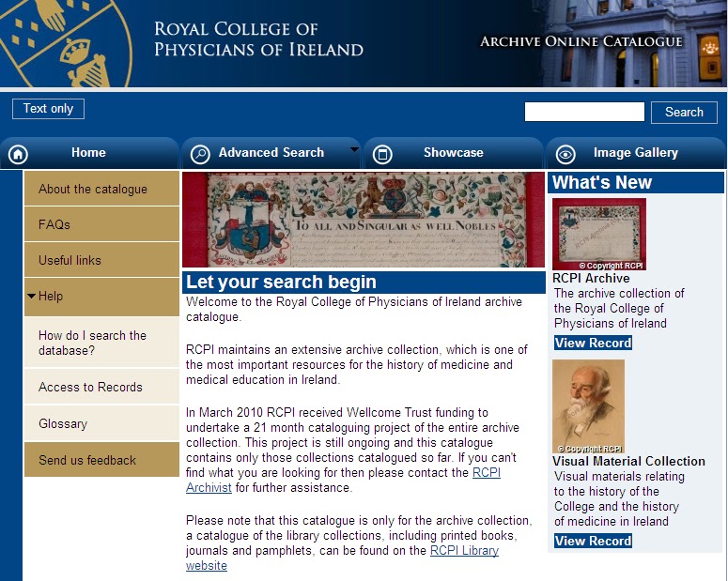
Task: Focus the search text field
Action: [584, 112]
